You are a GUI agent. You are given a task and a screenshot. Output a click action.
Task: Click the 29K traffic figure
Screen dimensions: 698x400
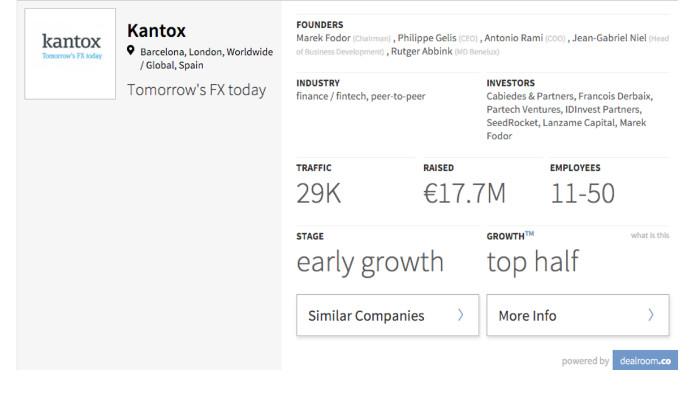(318, 193)
